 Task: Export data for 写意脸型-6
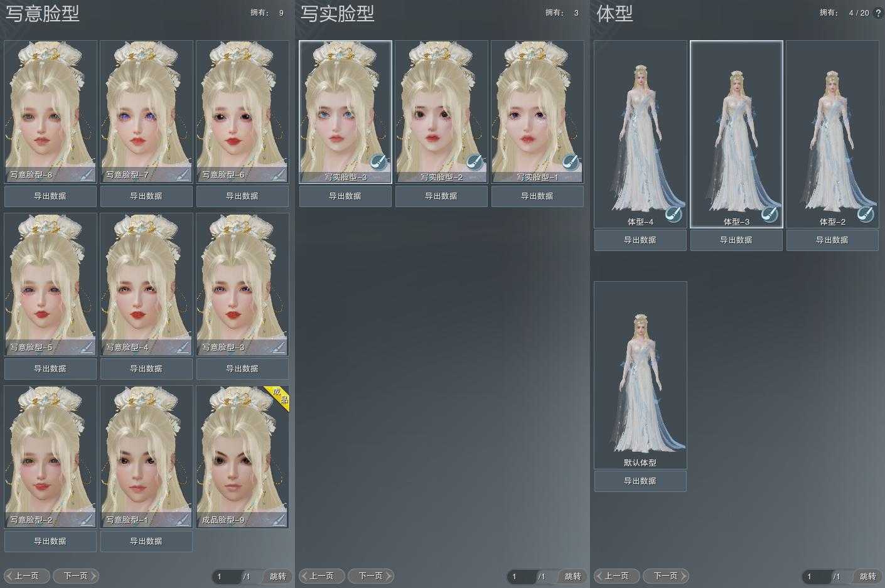pyautogui.click(x=242, y=196)
